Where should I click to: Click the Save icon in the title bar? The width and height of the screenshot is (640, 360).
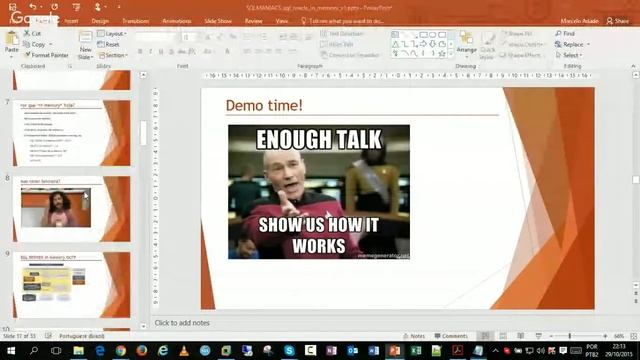(13, 7)
